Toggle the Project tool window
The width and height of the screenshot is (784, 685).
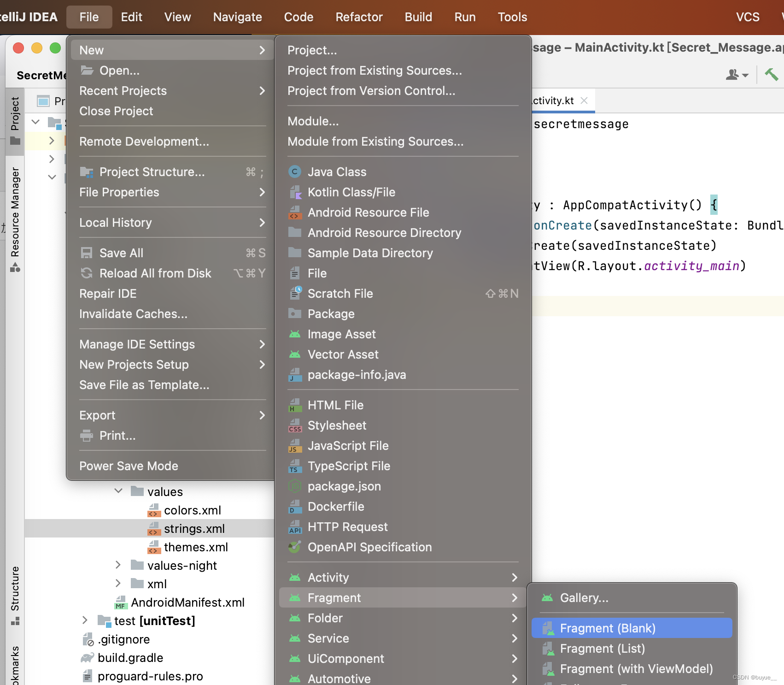click(x=15, y=121)
